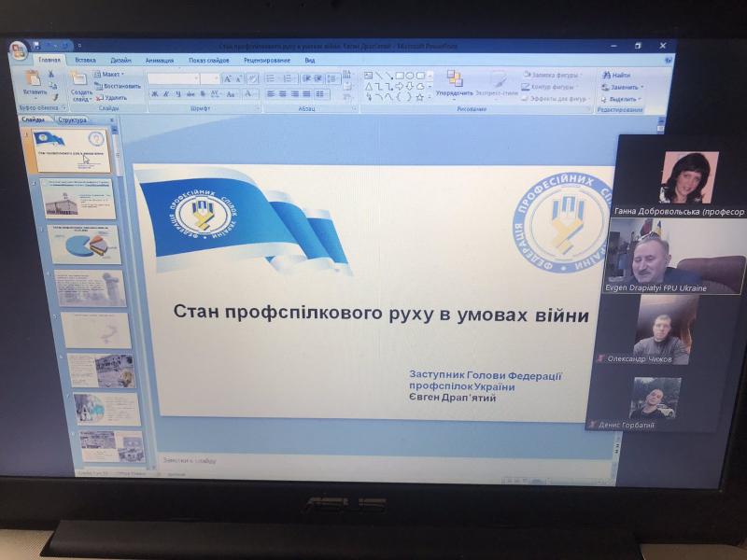Screen dimensions: 747x560
Task: Select the Line shape in shapes gallery
Action: [379, 76]
